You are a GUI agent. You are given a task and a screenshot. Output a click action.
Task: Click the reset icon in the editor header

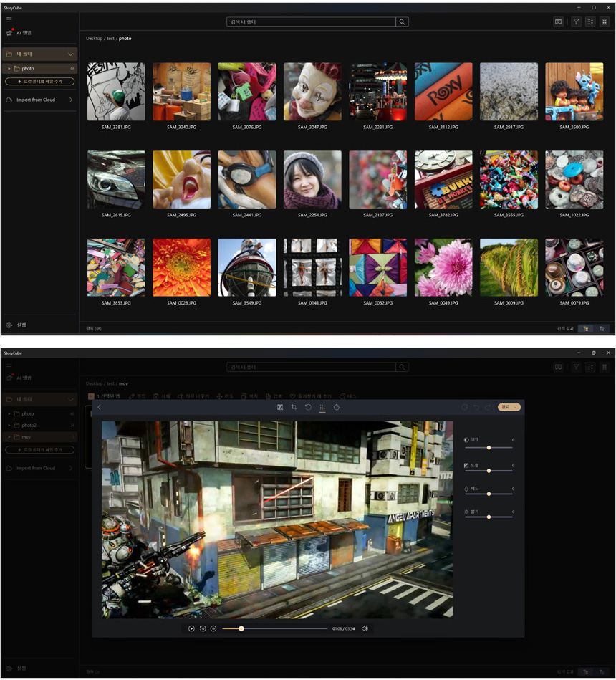point(465,407)
